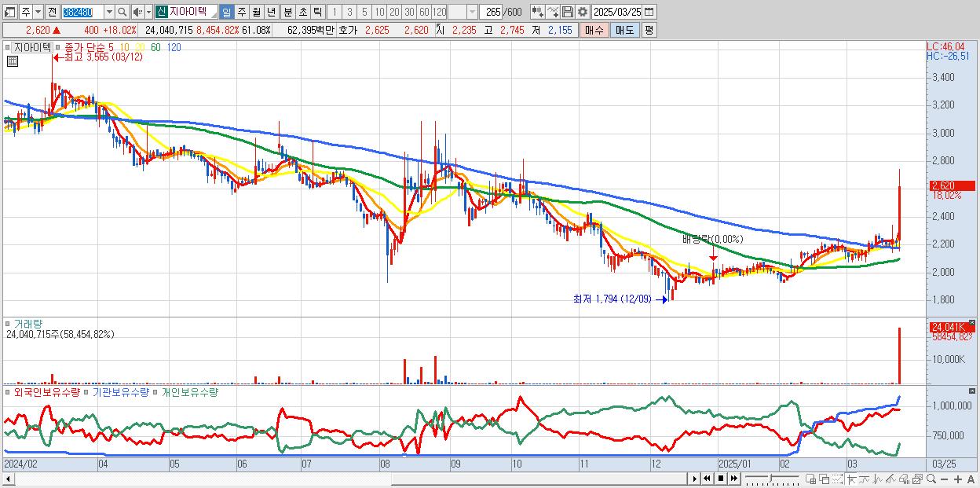
Task: Select the 초 second chart period
Action: (302, 12)
